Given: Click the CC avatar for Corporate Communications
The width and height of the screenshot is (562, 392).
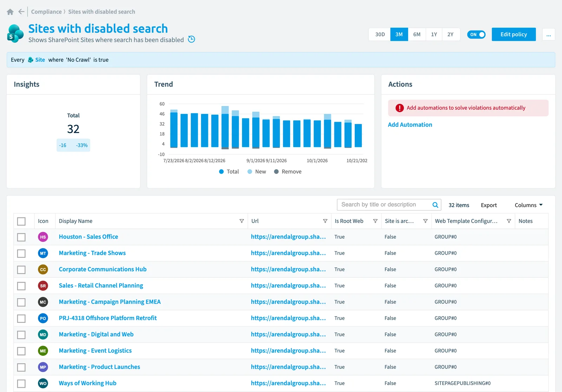Looking at the screenshot, I should [43, 270].
